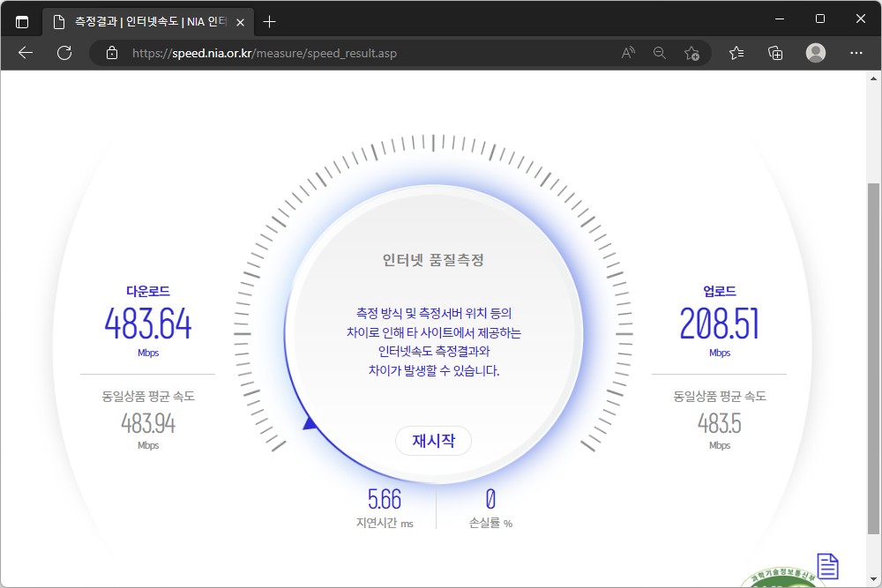Click the 인터넷 품질측정 heading

(x=433, y=260)
